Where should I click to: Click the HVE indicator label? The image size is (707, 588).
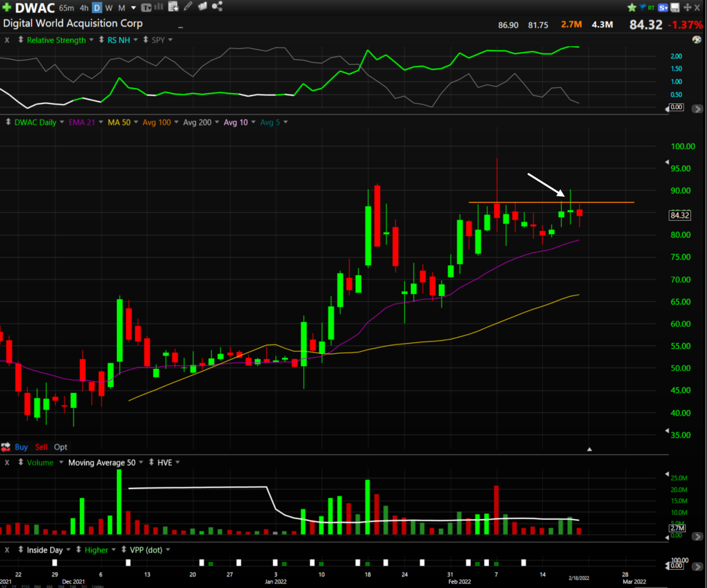[x=165, y=462]
